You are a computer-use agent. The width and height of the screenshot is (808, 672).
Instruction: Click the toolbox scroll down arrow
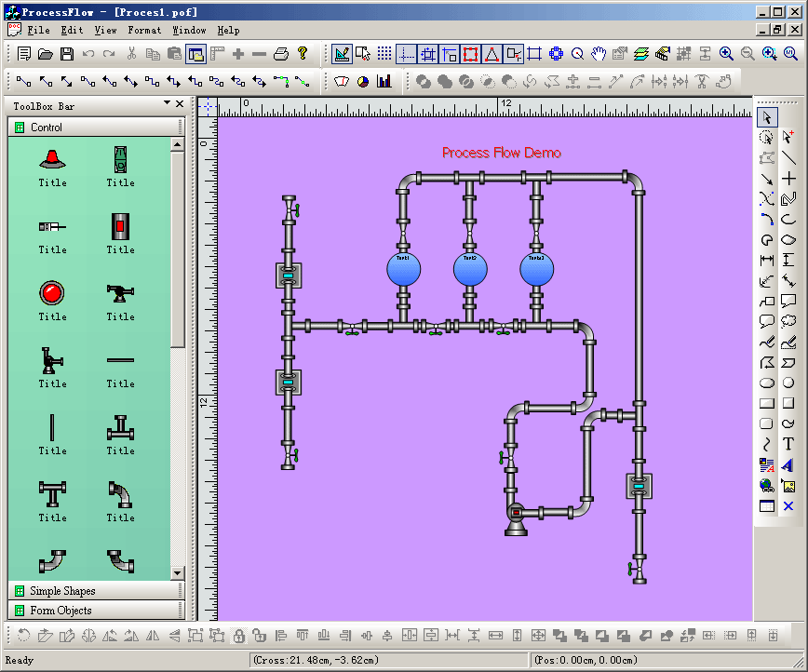click(x=177, y=573)
